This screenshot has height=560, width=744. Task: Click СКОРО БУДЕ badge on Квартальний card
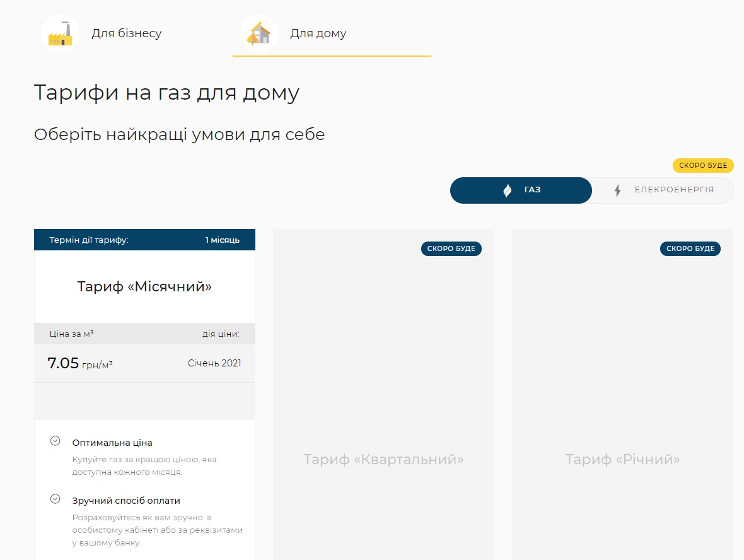click(451, 248)
